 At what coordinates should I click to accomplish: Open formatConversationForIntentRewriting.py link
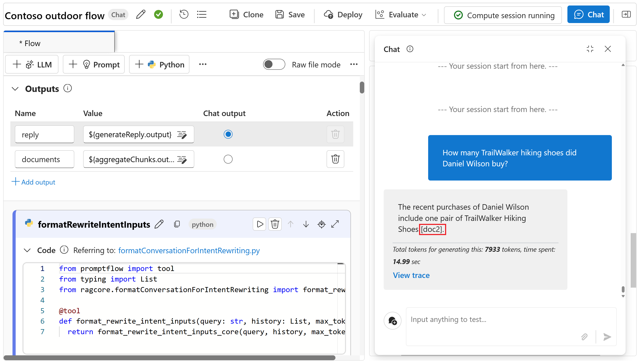[189, 250]
